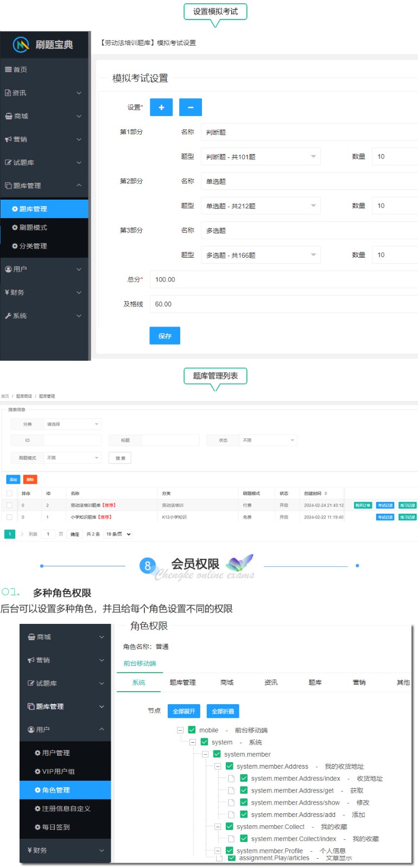
Task: Collapse the system.member.Address tree node
Action: tap(218, 767)
